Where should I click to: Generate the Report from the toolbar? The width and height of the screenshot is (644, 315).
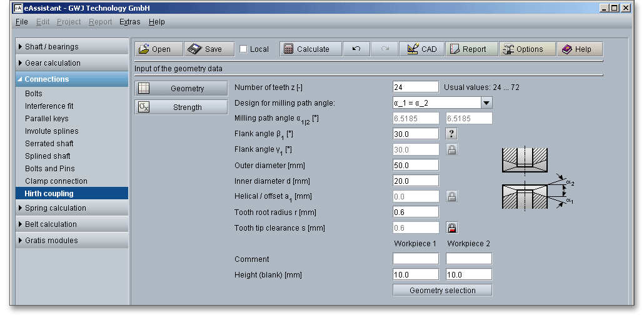point(473,49)
